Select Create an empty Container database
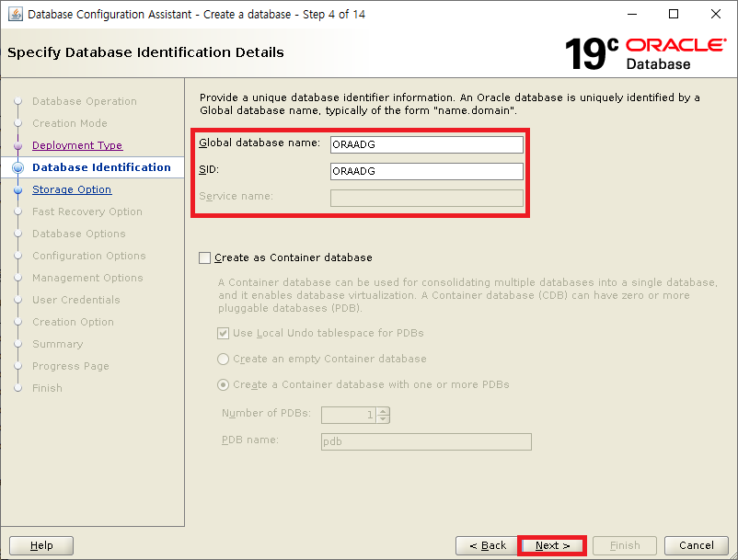 tap(223, 360)
